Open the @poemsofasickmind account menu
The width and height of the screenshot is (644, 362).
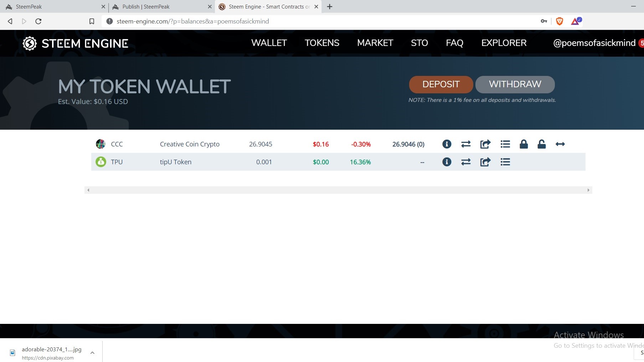click(x=594, y=43)
